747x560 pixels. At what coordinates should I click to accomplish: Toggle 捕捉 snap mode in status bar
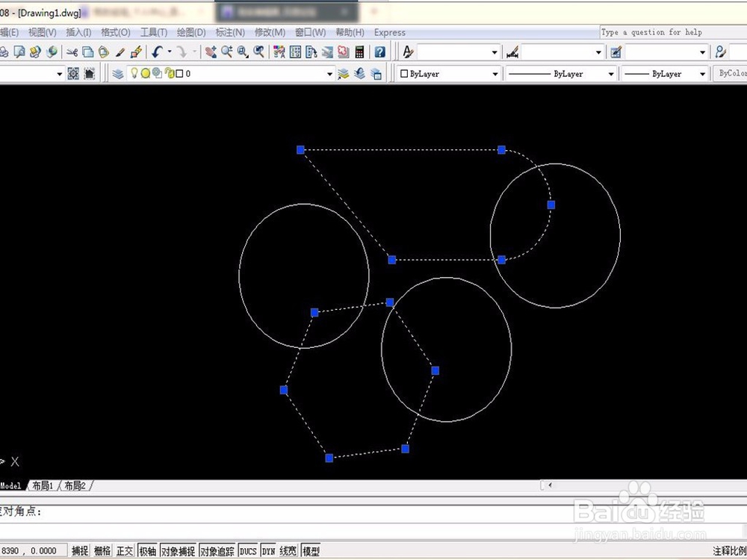(80, 551)
